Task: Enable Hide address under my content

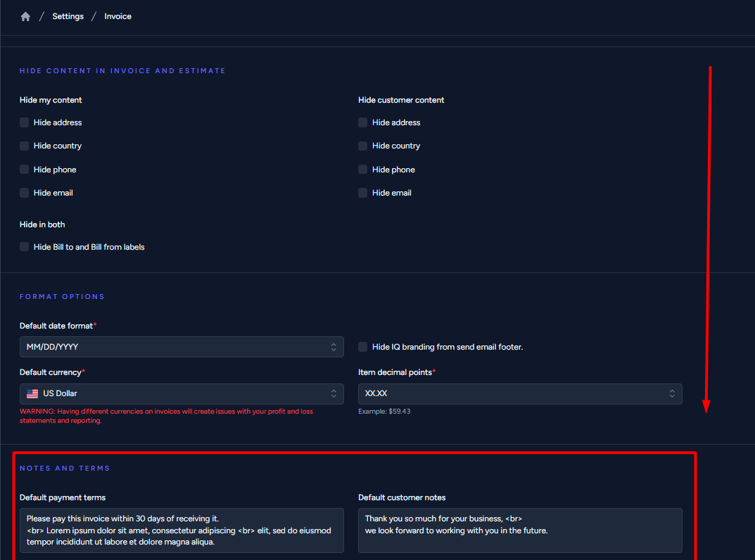Action: [25, 122]
